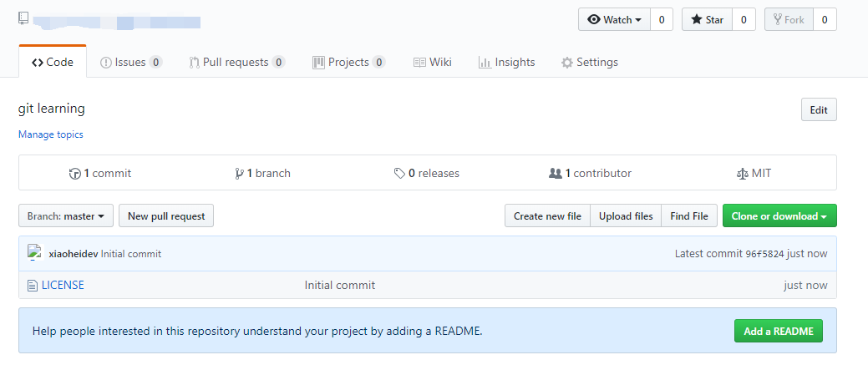Click the README help message text
The image size is (868, 365).
pyautogui.click(x=257, y=332)
